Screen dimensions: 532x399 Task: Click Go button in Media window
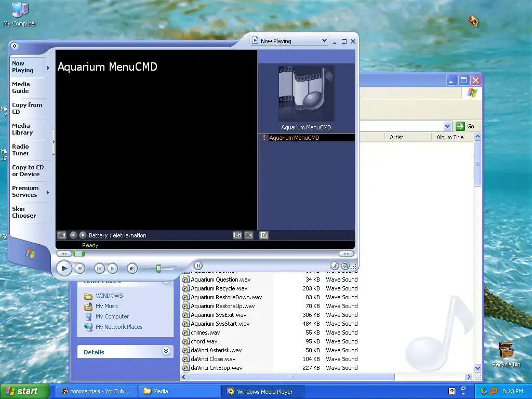click(465, 126)
